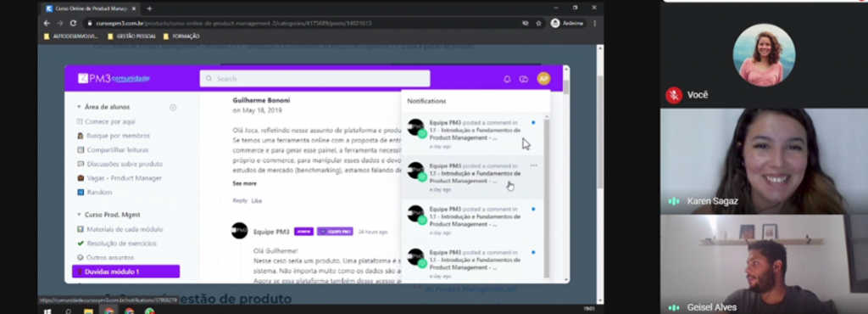Image resolution: width=868 pixels, height=314 pixels.
Task: Unmute your microphone in the call
Action: [674, 95]
